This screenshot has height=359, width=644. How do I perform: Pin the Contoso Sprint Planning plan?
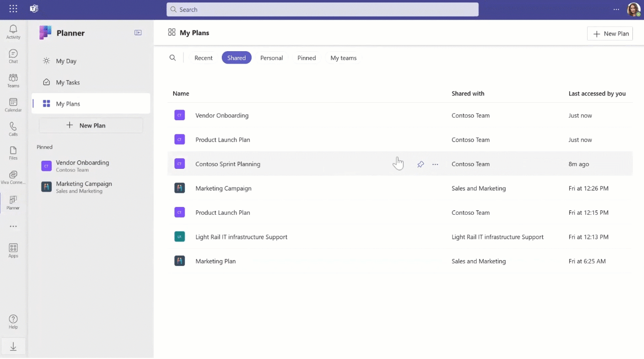click(421, 164)
